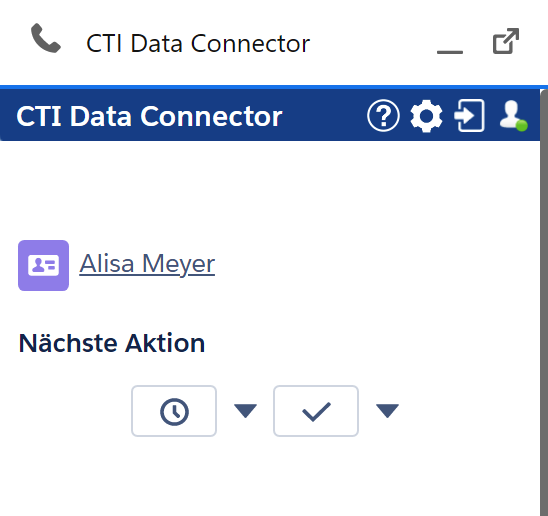Viewport: 548px width, 516px height.
Task: Click empty area above Alisa Meyer
Action: pos(270,191)
